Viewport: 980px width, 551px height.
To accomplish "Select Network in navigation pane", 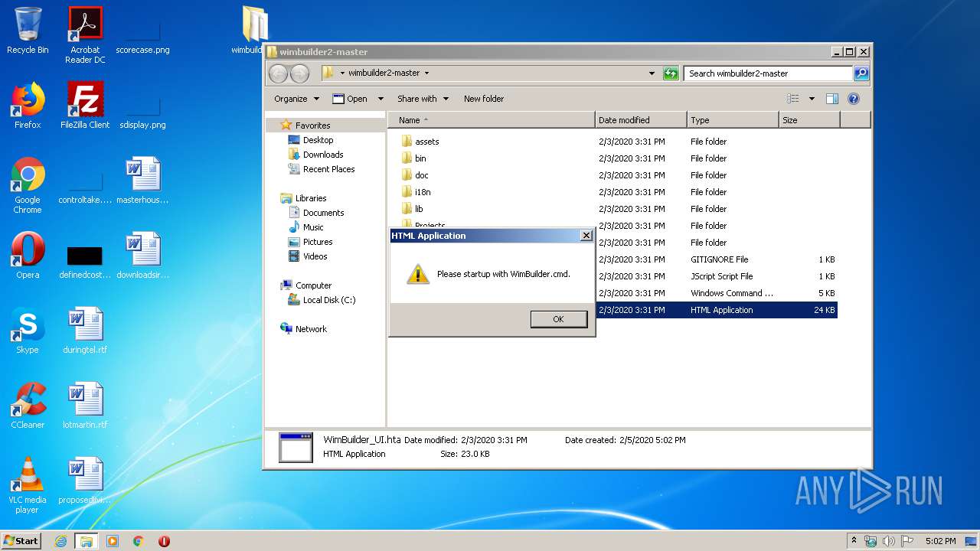I will tap(304, 329).
